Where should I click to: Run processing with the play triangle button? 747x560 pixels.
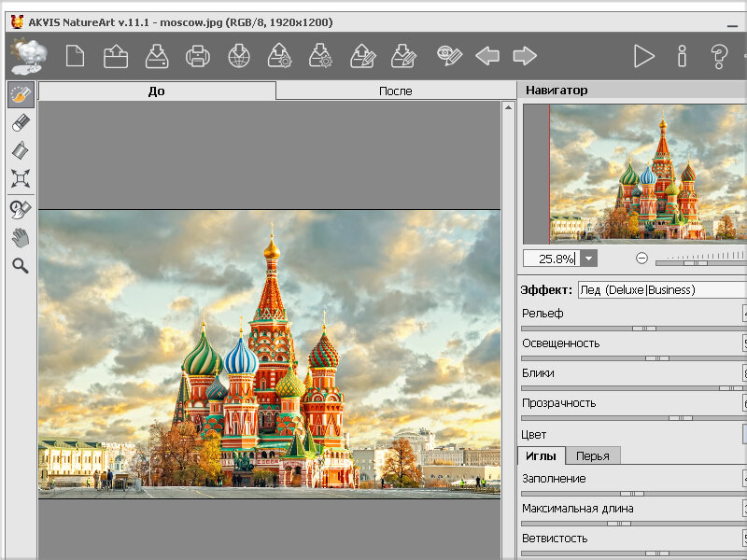pos(644,56)
